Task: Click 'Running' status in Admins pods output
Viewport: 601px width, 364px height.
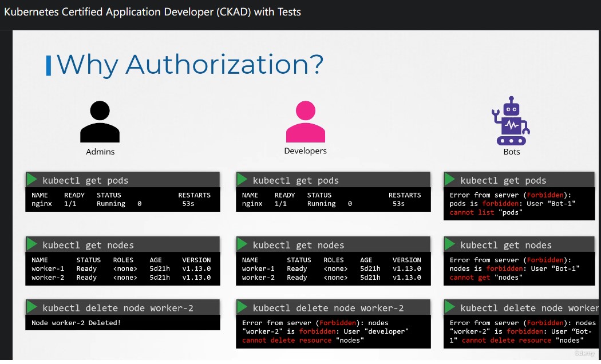Action: coord(111,204)
